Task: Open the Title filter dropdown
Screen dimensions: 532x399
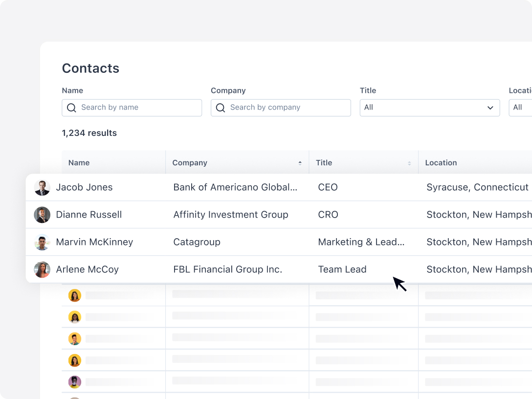Action: [429, 108]
